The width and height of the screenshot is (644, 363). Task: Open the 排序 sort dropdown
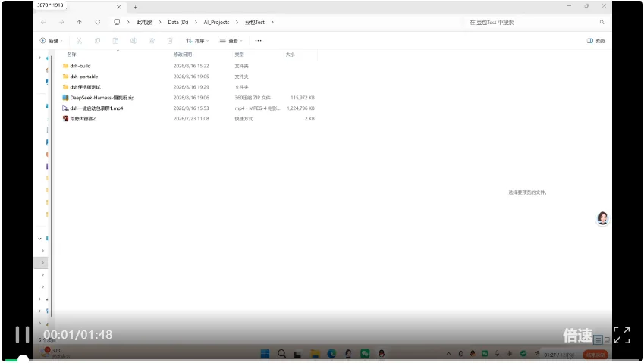[197, 41]
